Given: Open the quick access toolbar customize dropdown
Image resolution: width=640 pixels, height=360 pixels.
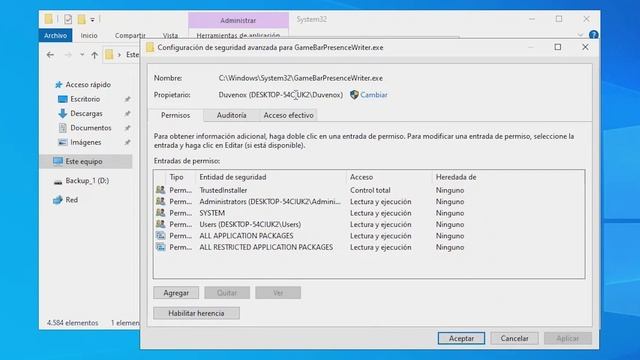Looking at the screenshot, I should click(93, 20).
